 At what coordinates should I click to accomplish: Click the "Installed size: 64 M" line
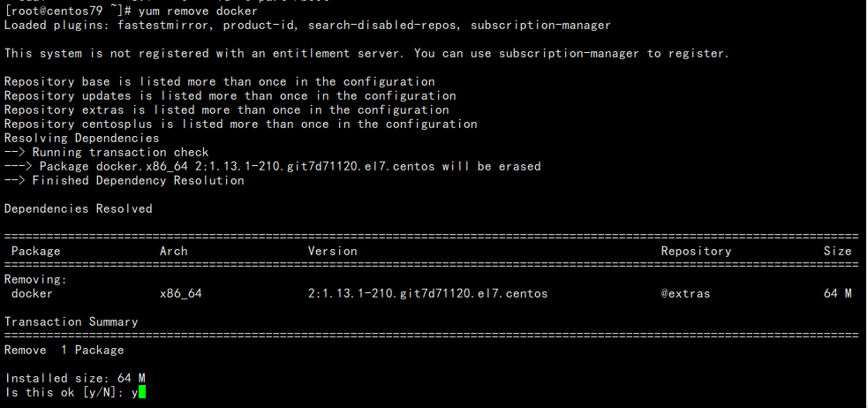click(74, 378)
